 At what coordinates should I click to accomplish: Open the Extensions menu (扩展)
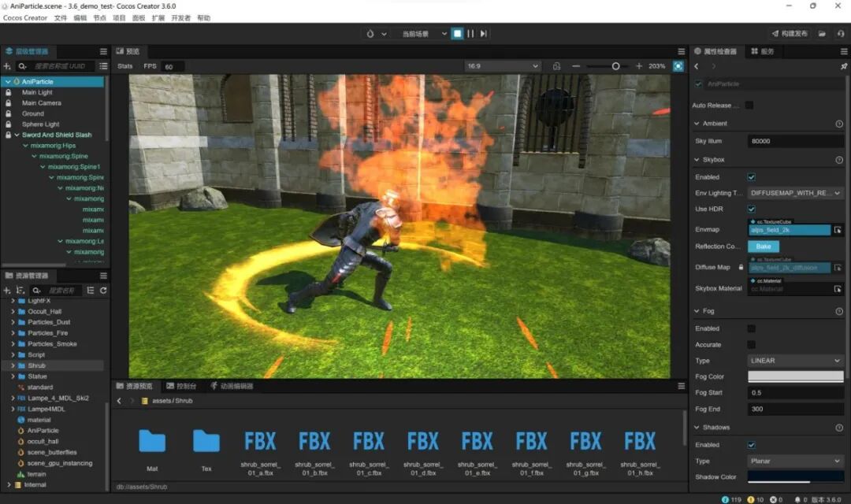[158, 18]
